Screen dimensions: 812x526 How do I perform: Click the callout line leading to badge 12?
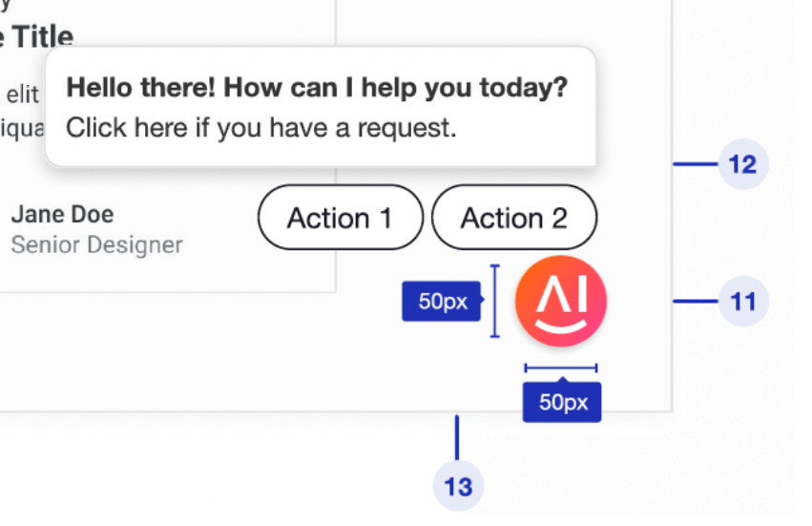pos(695,165)
